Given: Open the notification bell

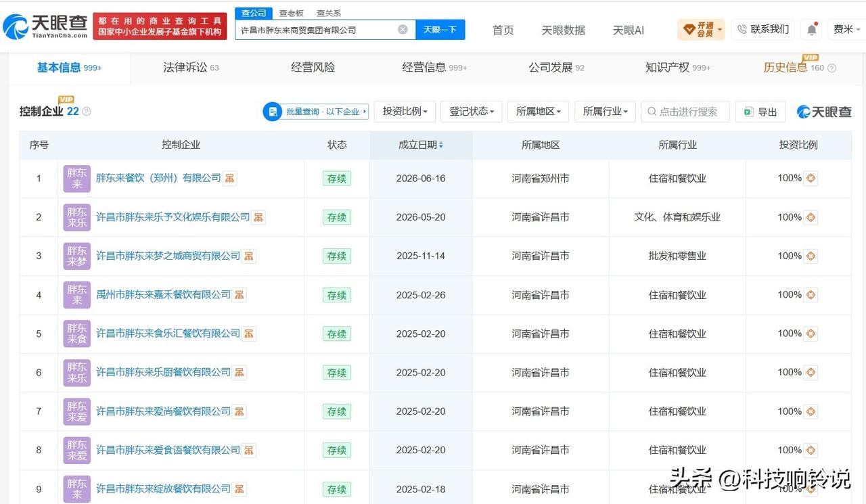Looking at the screenshot, I should 812,30.
